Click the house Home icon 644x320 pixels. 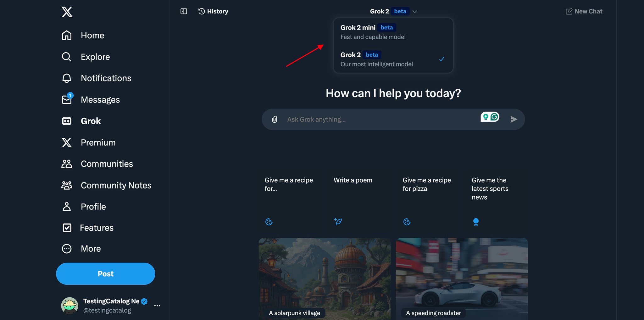[x=67, y=35]
